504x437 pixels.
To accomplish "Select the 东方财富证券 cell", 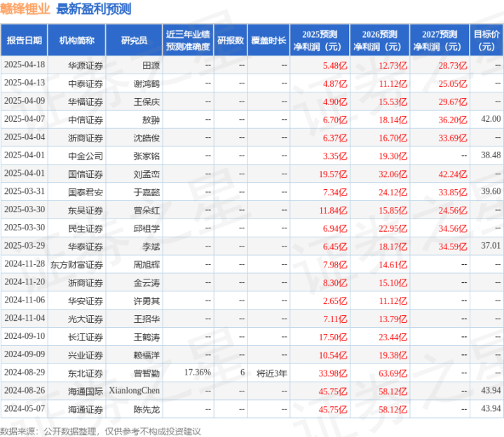I will pyautogui.click(x=76, y=265).
